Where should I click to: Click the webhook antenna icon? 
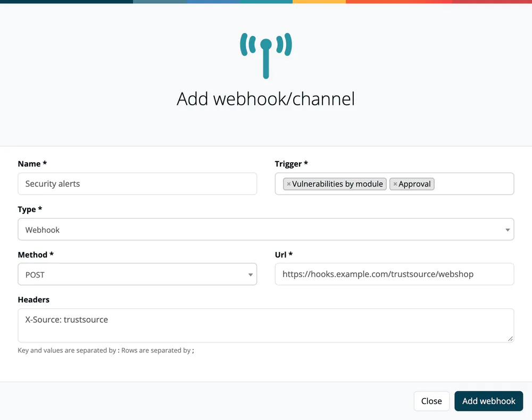pos(266,56)
